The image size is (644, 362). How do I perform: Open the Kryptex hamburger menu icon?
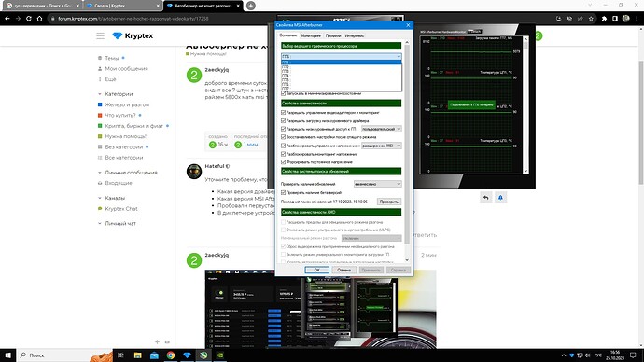click(100, 35)
